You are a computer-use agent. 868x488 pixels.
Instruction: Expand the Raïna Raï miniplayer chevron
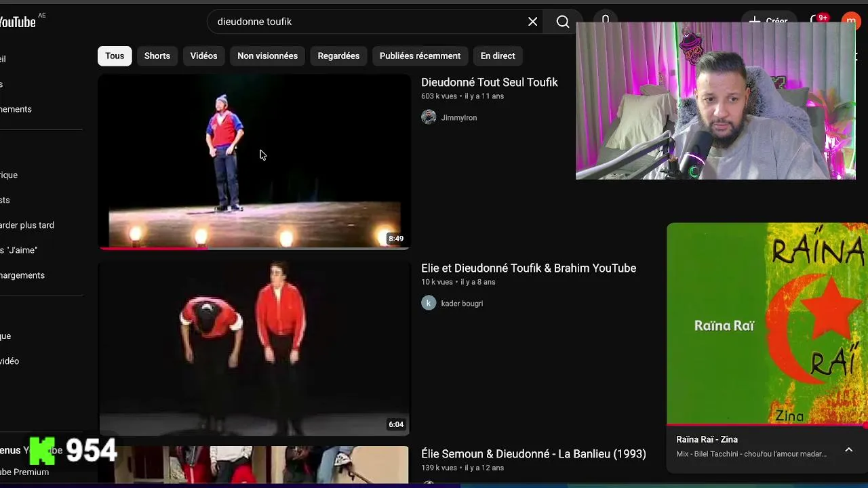point(848,450)
